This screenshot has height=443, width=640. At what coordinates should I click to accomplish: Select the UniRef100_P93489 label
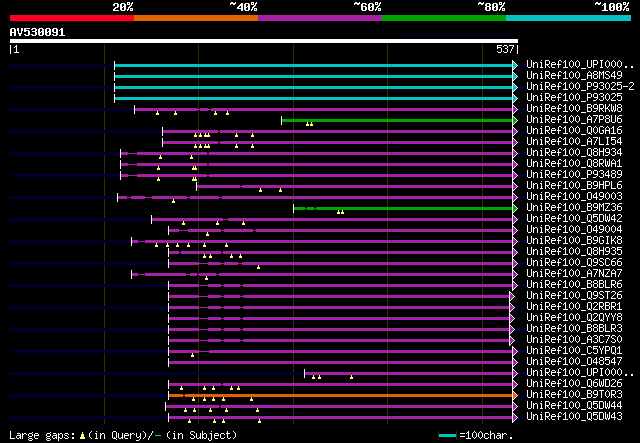click(x=574, y=175)
